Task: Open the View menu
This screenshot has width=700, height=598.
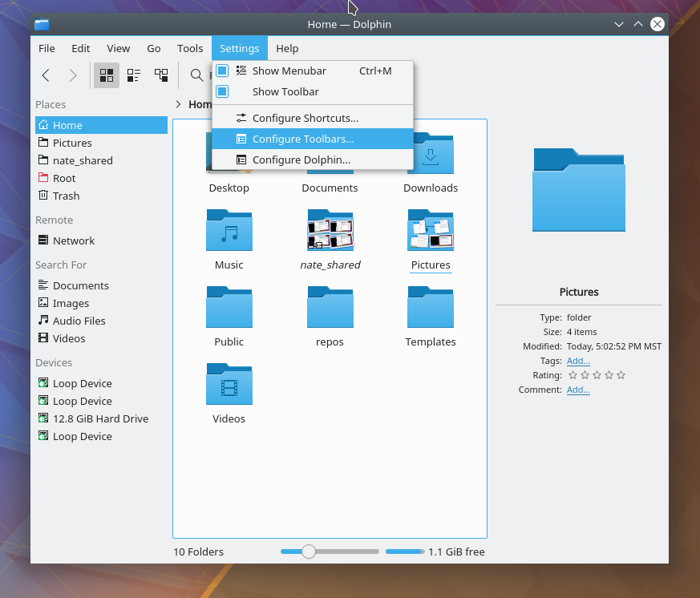Action: pyautogui.click(x=118, y=48)
